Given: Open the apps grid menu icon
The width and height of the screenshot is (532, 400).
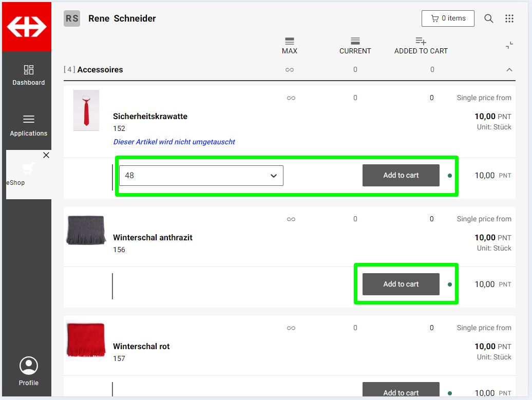Looking at the screenshot, I should pyautogui.click(x=509, y=18).
